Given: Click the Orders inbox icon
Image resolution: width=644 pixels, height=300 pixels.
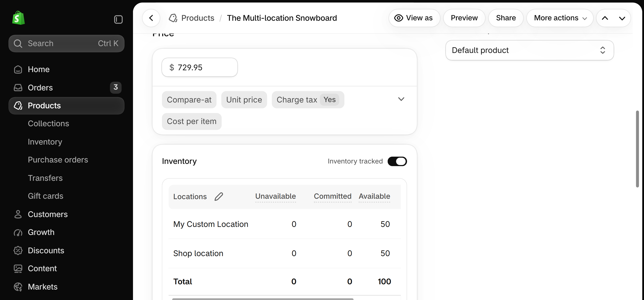Looking at the screenshot, I should click(x=18, y=88).
